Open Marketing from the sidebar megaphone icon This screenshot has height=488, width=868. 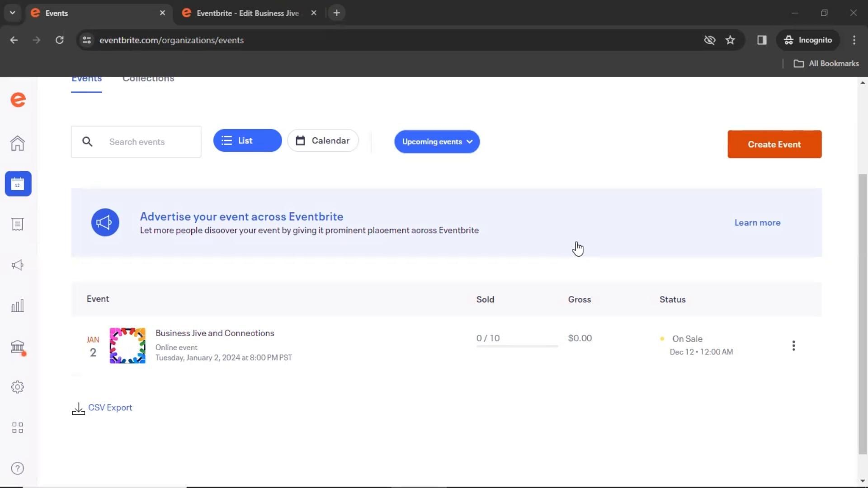click(x=18, y=265)
